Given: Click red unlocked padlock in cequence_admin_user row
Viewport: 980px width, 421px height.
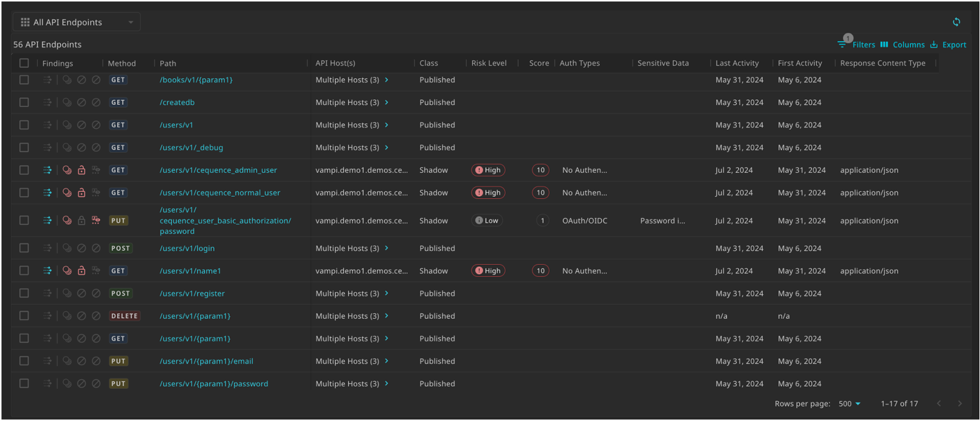Looking at the screenshot, I should [82, 170].
